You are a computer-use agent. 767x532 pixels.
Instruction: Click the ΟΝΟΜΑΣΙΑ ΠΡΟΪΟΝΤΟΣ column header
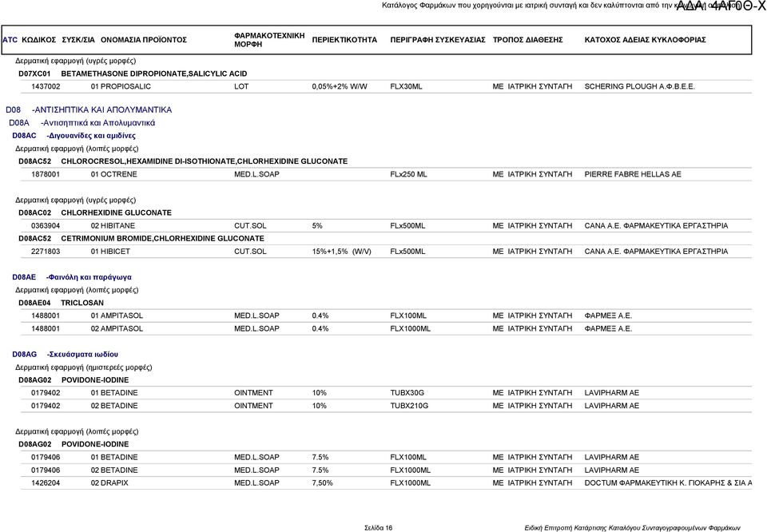point(144,40)
